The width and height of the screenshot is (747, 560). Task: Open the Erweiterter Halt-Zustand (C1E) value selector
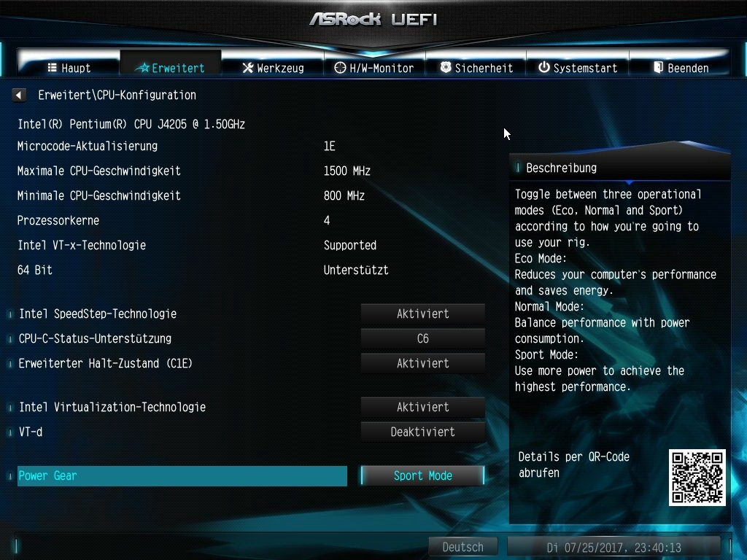tap(423, 363)
